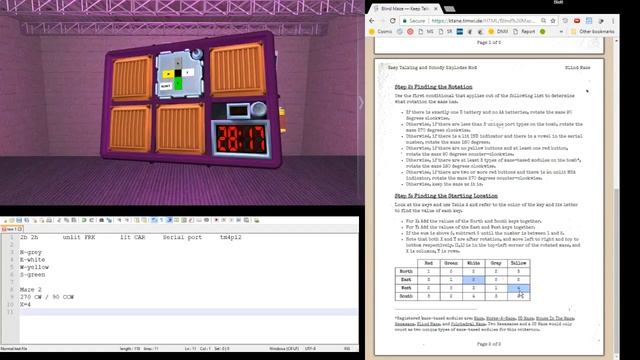The height and width of the screenshot is (360, 640).
Task: Click the blue square extension icon in Chrome
Action: pos(589,20)
